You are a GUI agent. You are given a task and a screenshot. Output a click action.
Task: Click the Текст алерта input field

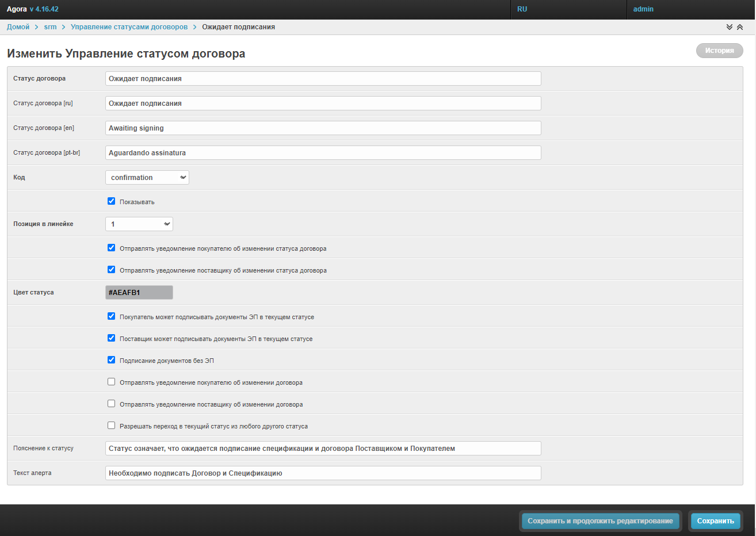pyautogui.click(x=323, y=473)
